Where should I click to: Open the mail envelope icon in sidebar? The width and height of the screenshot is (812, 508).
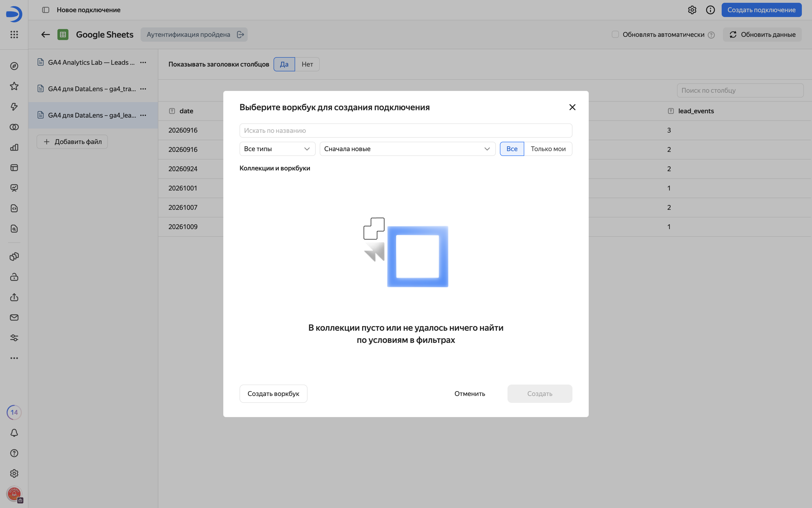coord(14,317)
